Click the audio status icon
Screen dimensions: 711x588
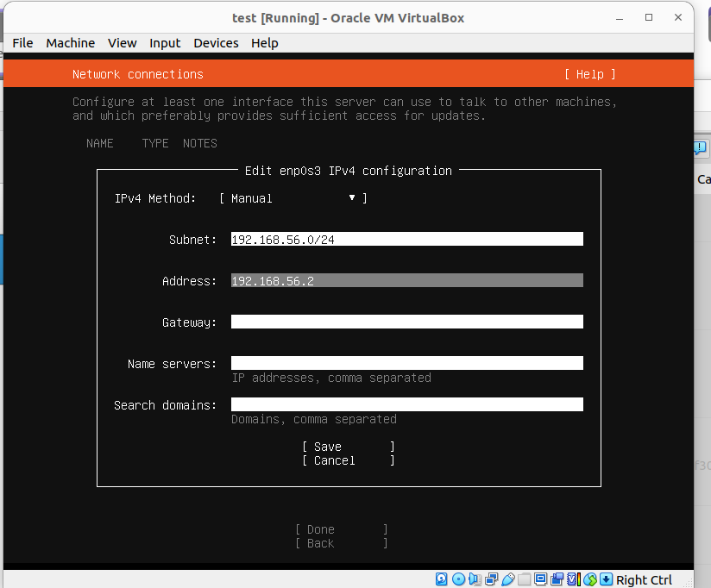coord(475,579)
